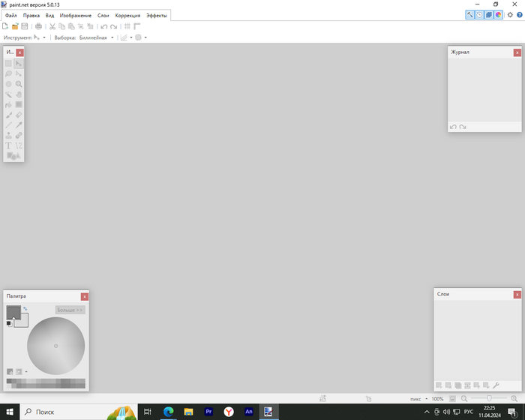Open the Выборка Билинейная sampling dropdown
This screenshot has height=420, width=525.
(x=112, y=37)
